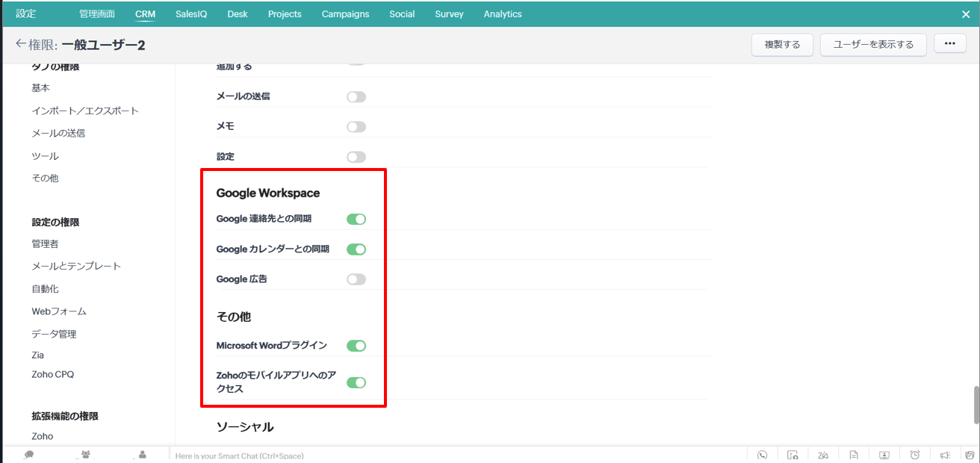Screen dimensions: 980x463
Task: Open the Desk tab
Action: click(238, 14)
